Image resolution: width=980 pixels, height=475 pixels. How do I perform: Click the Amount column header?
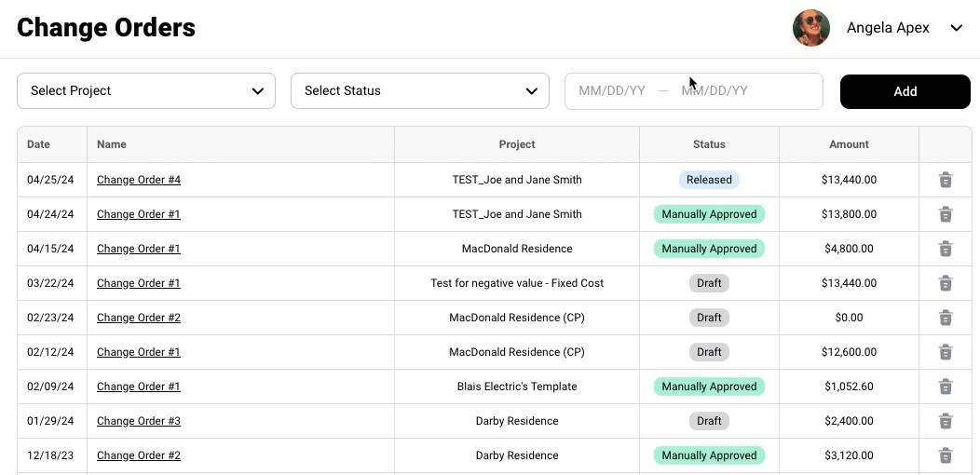(x=849, y=144)
